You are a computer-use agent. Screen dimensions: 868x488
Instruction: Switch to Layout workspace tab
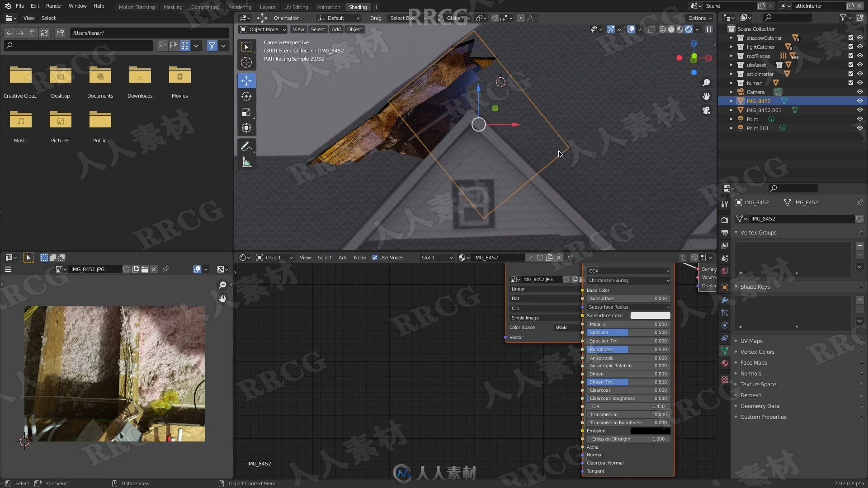coord(267,7)
